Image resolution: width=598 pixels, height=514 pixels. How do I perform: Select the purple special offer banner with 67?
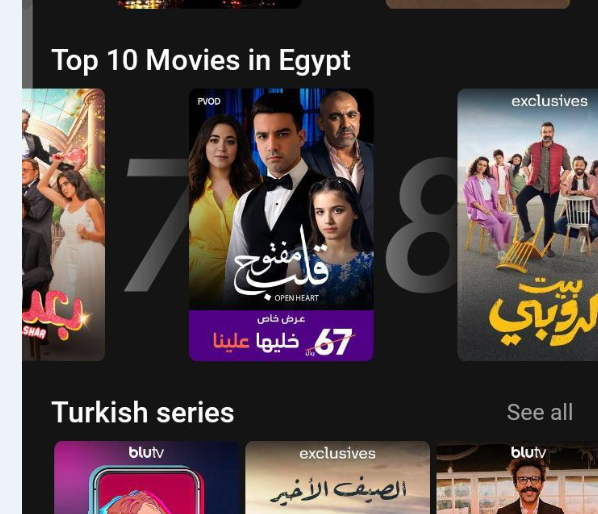pos(281,335)
